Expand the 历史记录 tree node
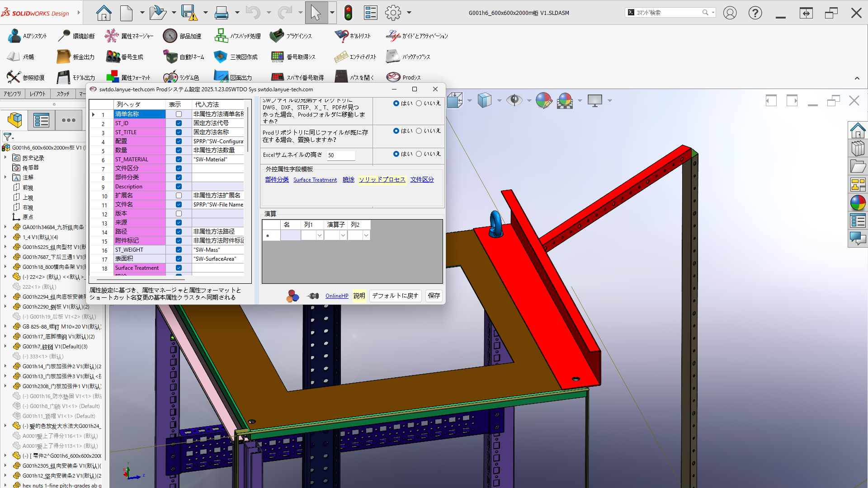The height and width of the screenshot is (488, 868). tap(5, 158)
